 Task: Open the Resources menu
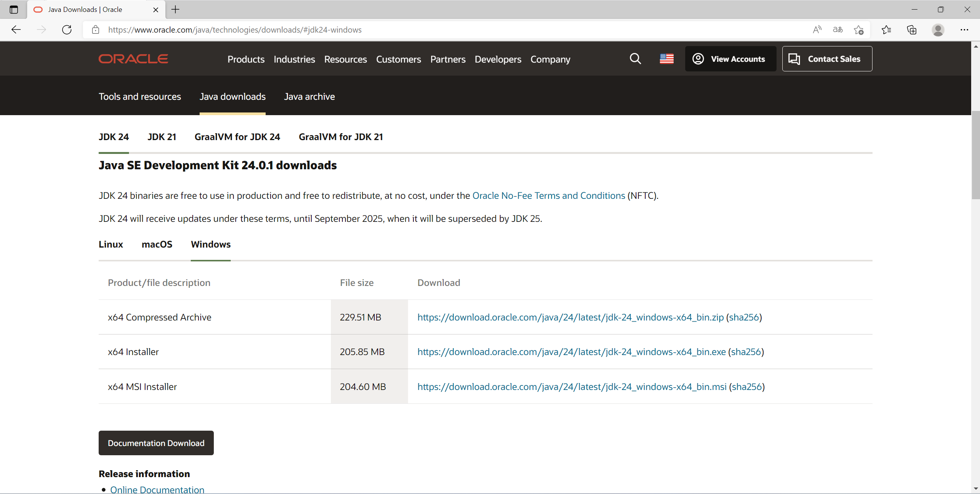[345, 59]
